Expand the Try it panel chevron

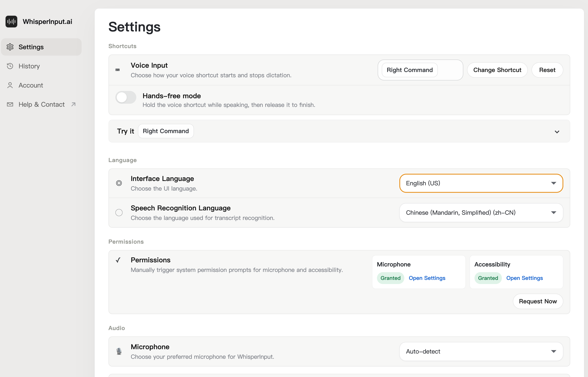(x=557, y=132)
